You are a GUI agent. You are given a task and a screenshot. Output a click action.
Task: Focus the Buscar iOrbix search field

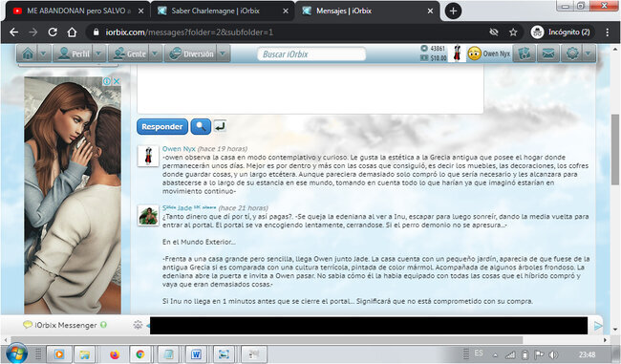click(311, 54)
